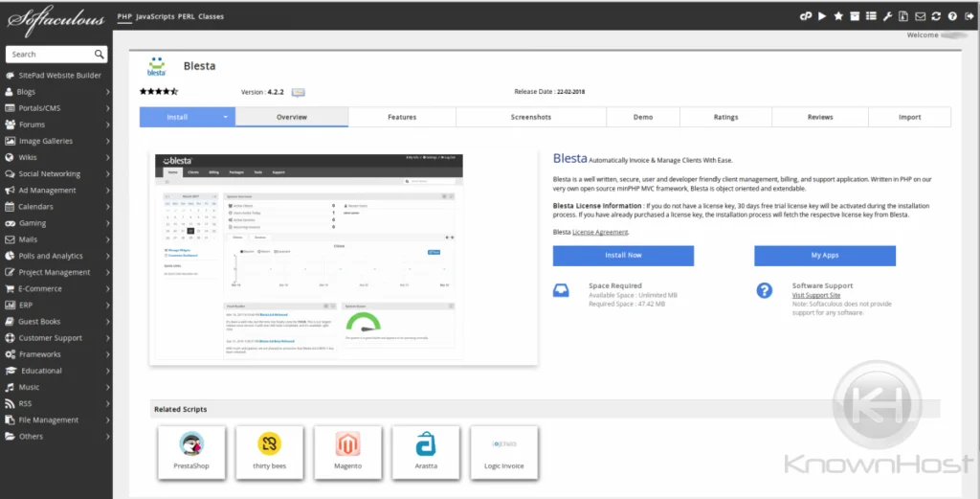
Task: Open the Visit Support Site link
Action: click(x=816, y=295)
